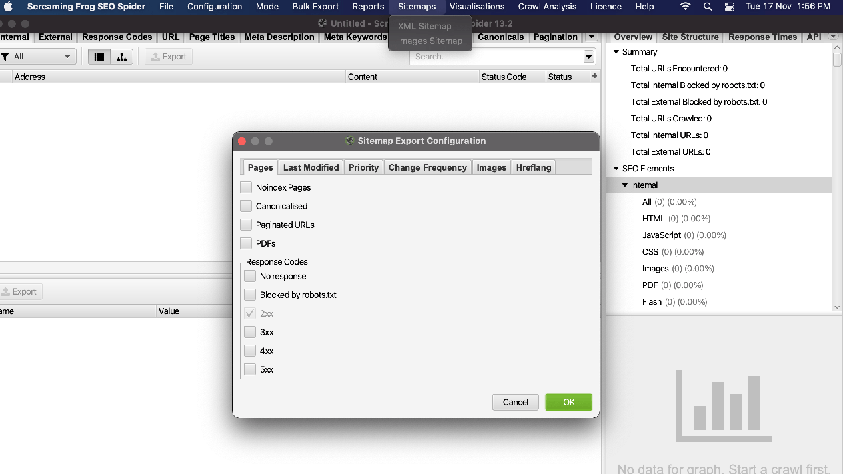Open the Priority tab
The height and width of the screenshot is (474, 843).
(363, 168)
